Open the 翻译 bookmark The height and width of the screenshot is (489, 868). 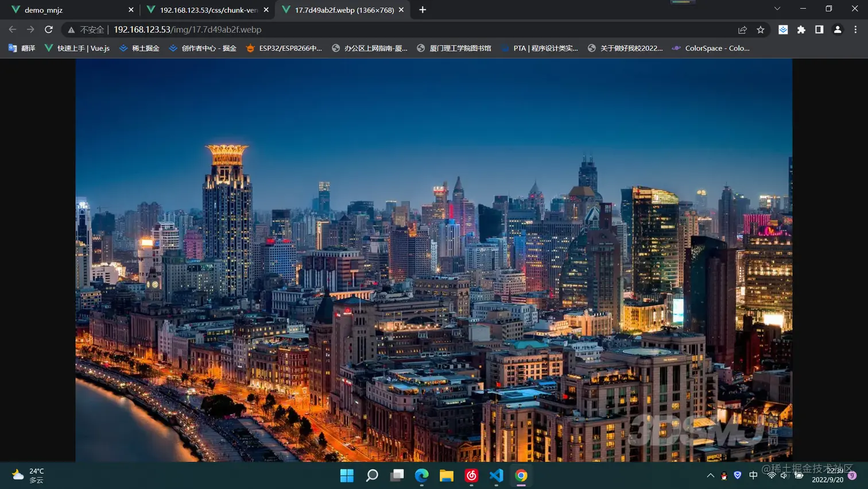tap(22, 48)
